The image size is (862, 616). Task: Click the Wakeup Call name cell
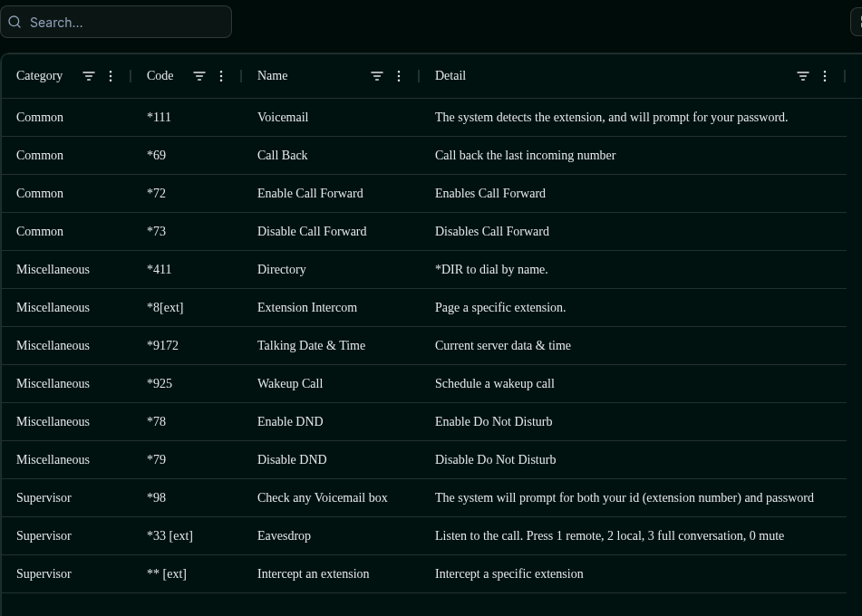point(290,383)
